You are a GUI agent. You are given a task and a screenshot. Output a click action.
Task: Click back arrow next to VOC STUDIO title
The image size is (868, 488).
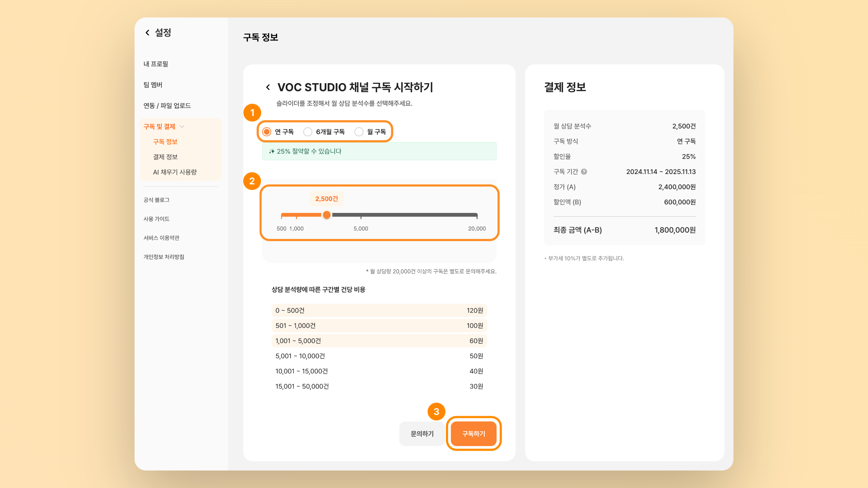268,87
